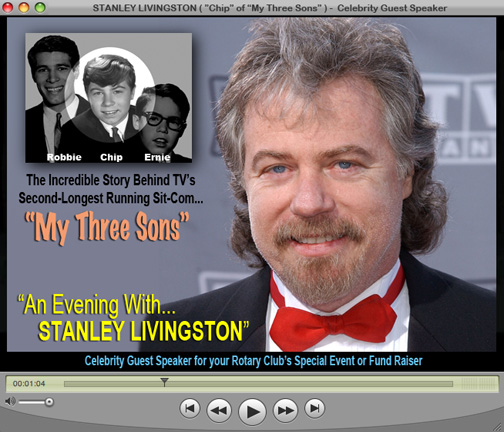Click the volume slider knob

click(49, 402)
